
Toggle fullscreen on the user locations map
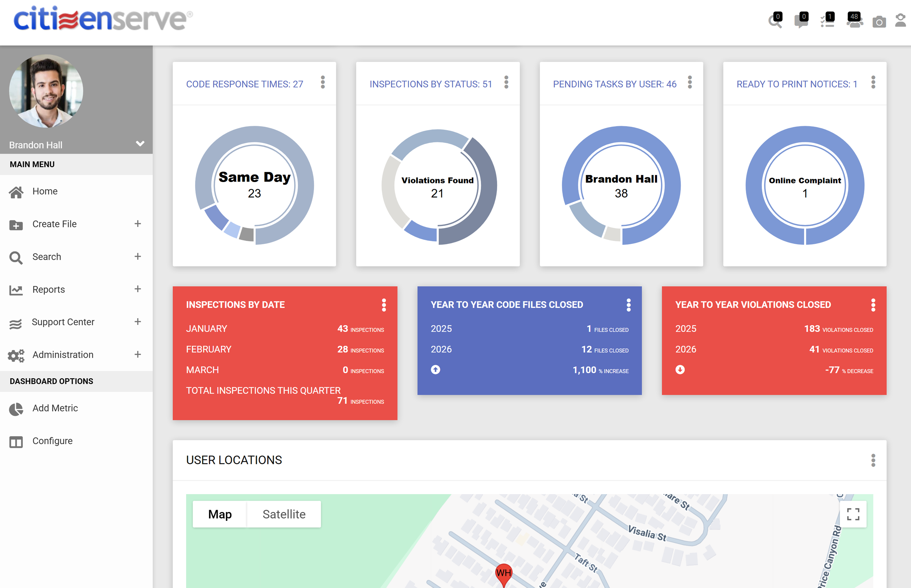point(853,514)
